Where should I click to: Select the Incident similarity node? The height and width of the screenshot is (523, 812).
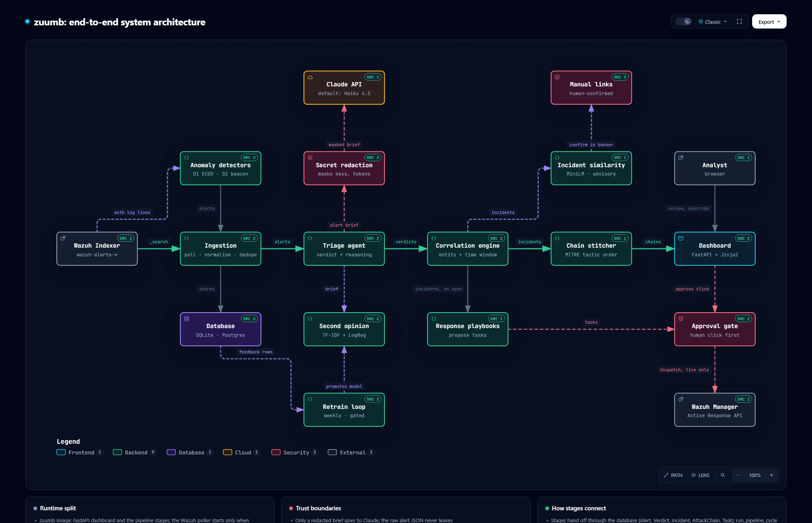click(591, 168)
